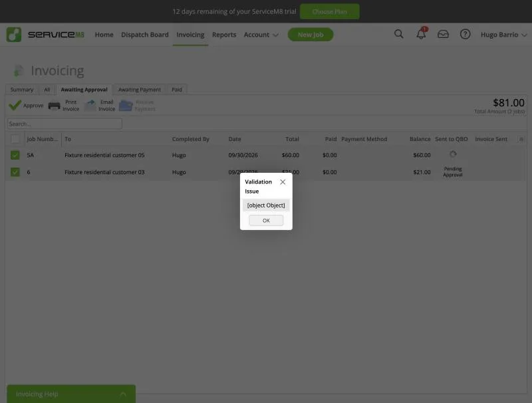Click the Print Invoice printer icon
532x403 pixels.
(54, 106)
